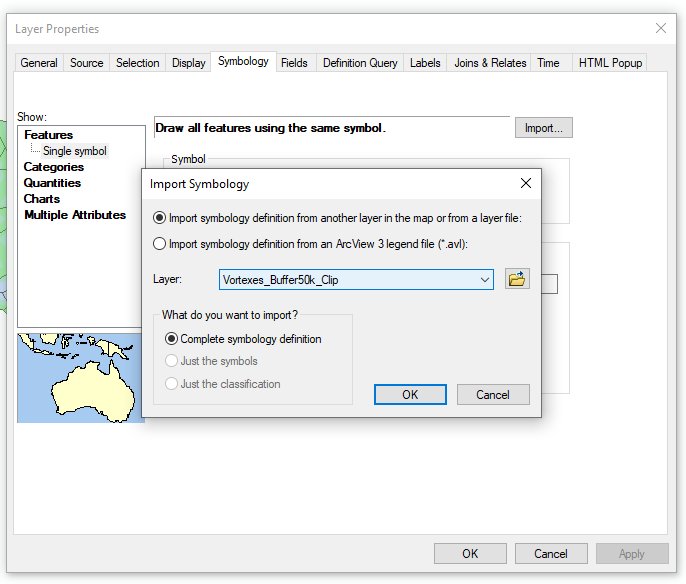This screenshot has height=584, width=686.
Task: Select ArcView 3 legend file radio option
Action: 159,244
